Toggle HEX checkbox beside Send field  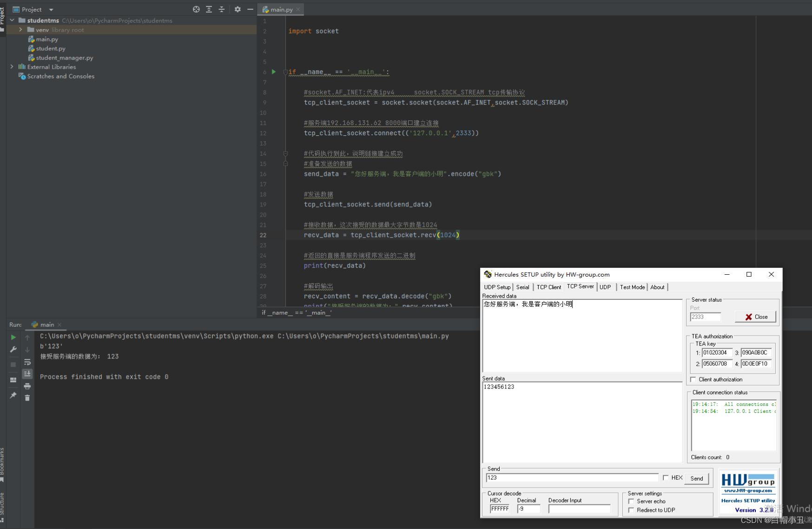pyautogui.click(x=666, y=477)
